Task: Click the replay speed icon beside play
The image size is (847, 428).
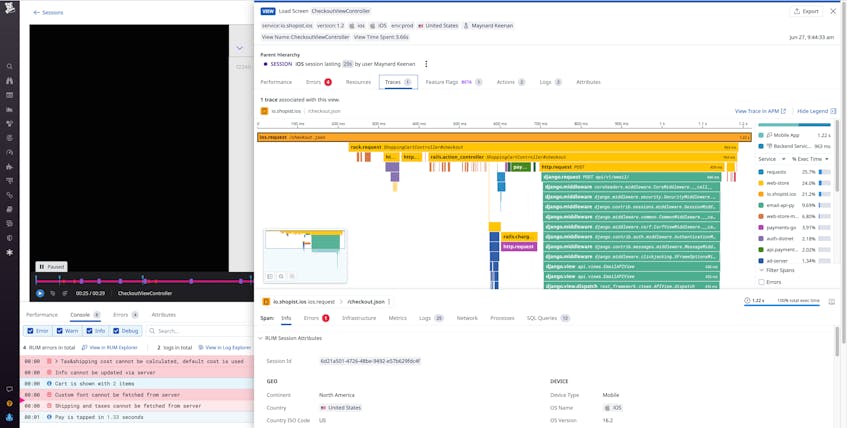Action: [52, 293]
